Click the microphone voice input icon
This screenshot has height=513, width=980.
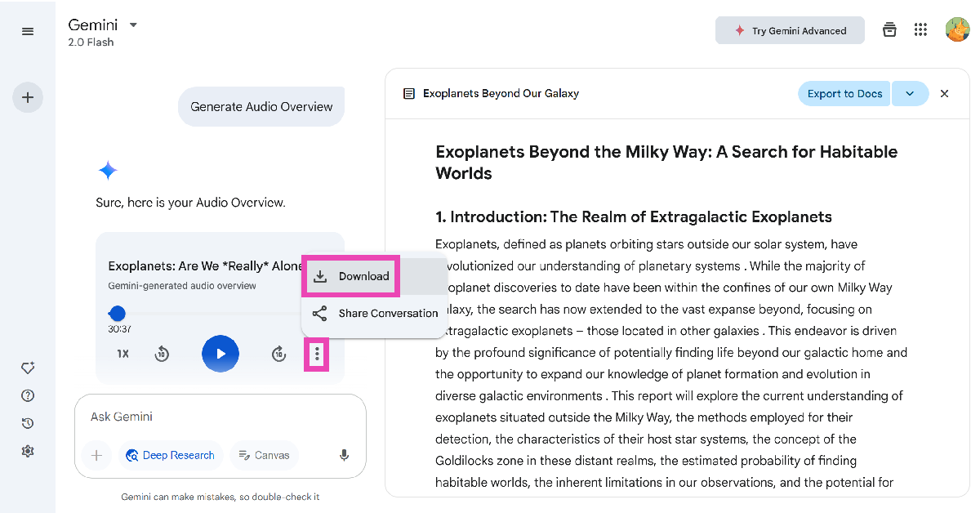coord(345,455)
